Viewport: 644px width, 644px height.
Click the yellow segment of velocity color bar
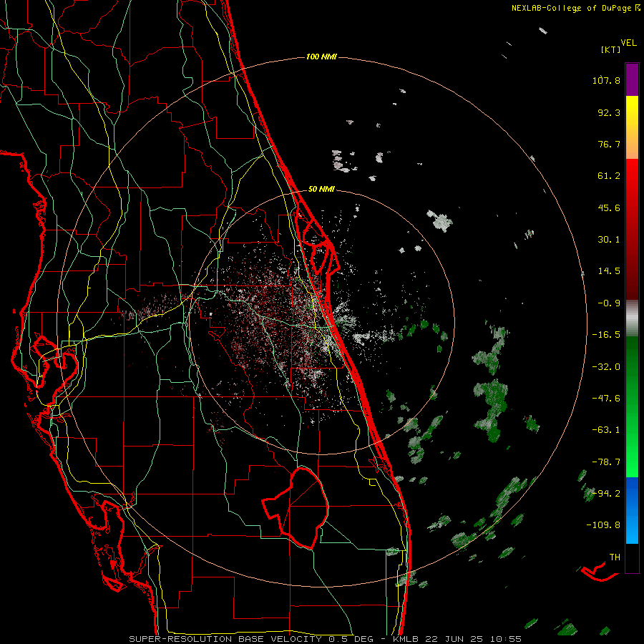pyautogui.click(x=632, y=127)
